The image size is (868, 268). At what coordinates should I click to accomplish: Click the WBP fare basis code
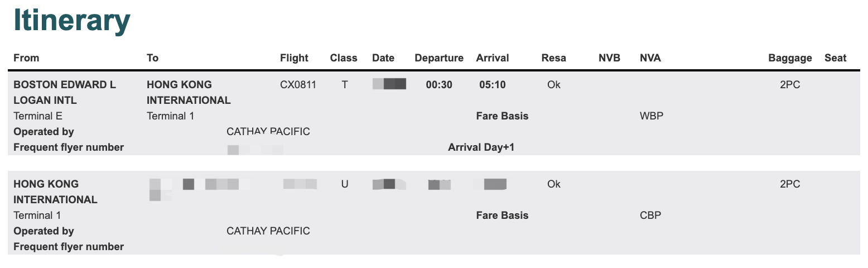652,116
